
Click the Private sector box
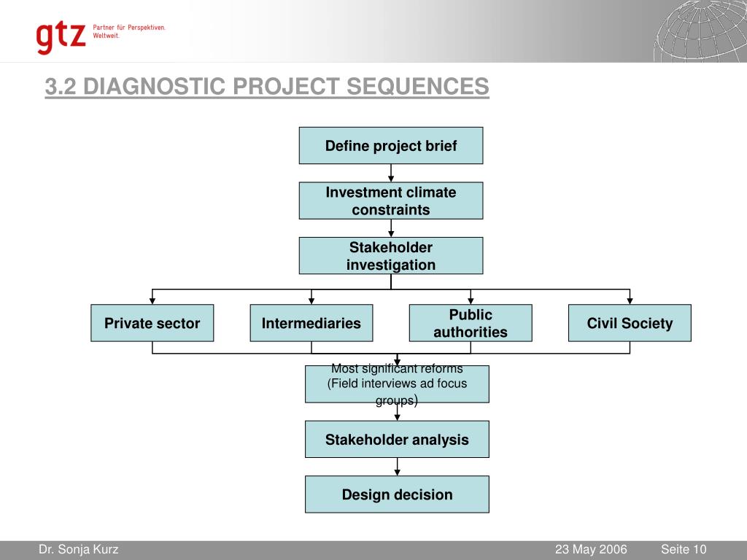tap(152, 323)
